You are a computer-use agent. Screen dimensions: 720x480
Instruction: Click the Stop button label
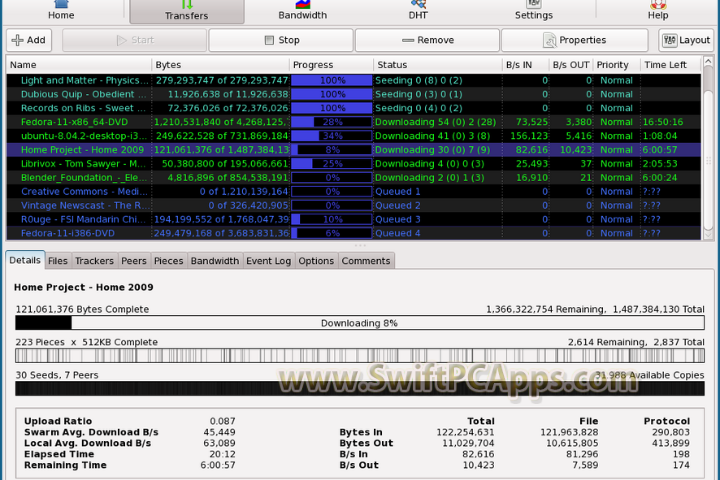pyautogui.click(x=289, y=40)
